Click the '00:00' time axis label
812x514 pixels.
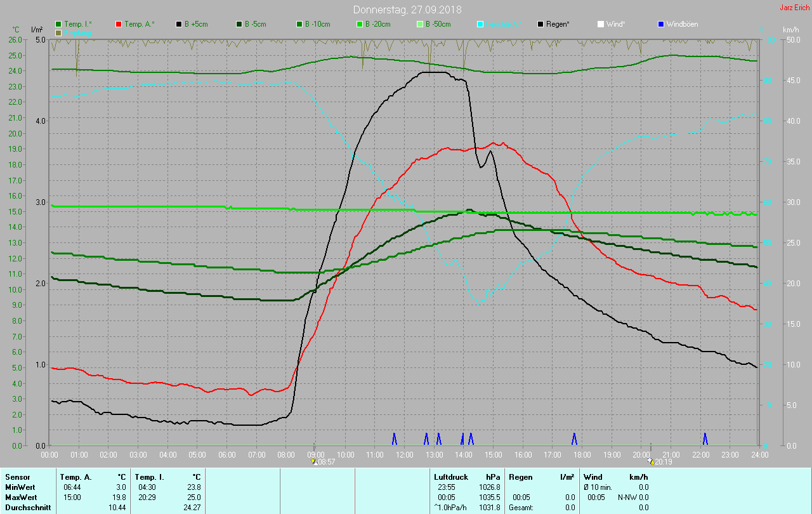pos(49,455)
